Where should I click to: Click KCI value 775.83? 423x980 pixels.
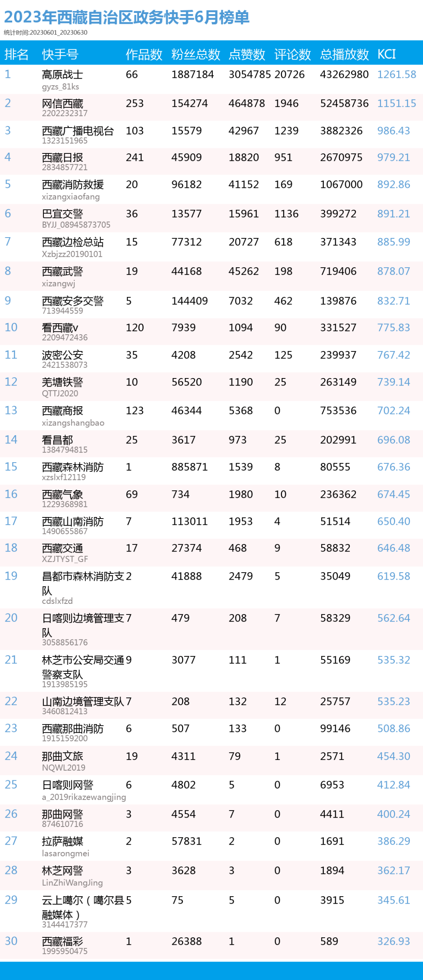click(394, 328)
